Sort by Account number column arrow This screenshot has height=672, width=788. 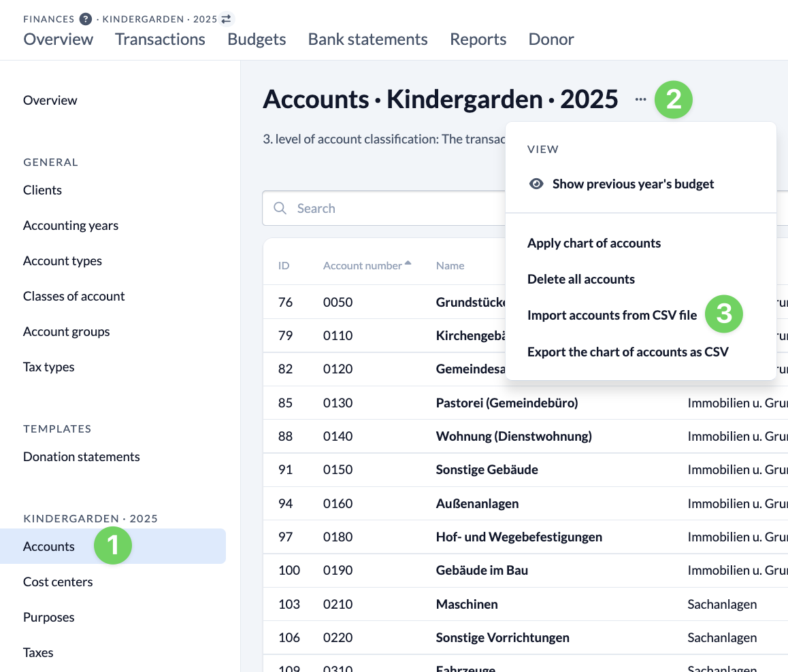(x=408, y=263)
